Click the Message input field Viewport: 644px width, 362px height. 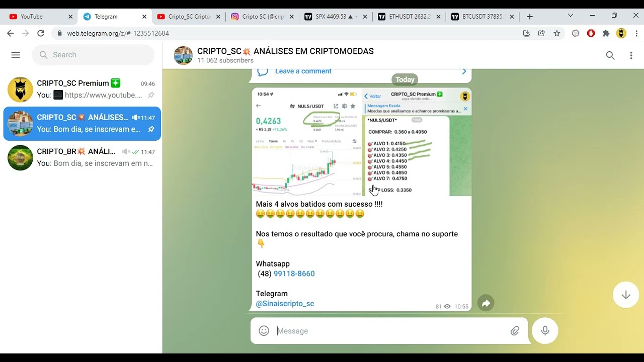[x=390, y=331]
